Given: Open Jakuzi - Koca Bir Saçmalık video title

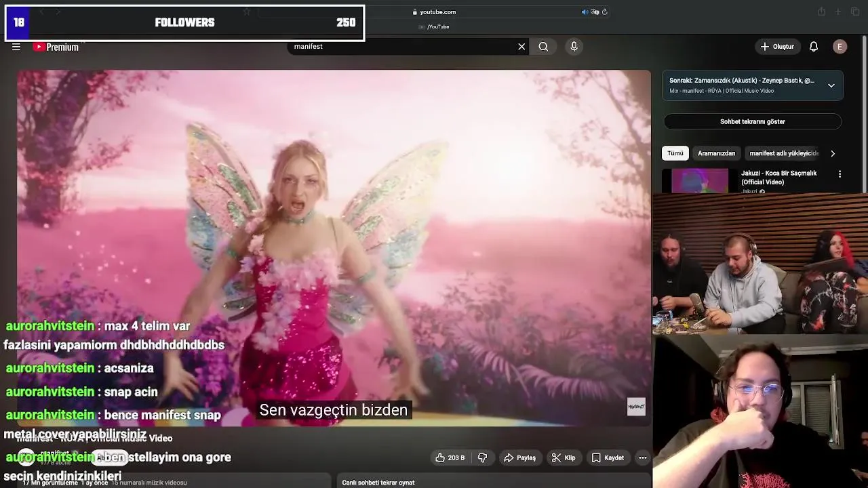Looking at the screenshot, I should tap(778, 178).
